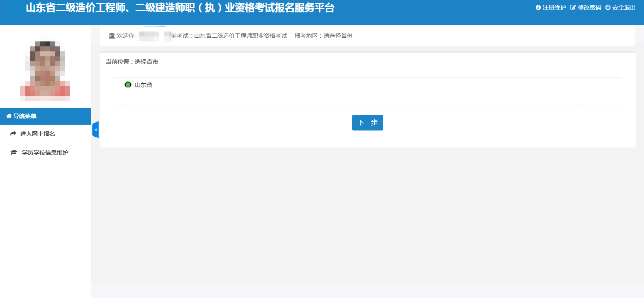Open the 修改密码 link text
644x302 pixels.
[589, 7]
